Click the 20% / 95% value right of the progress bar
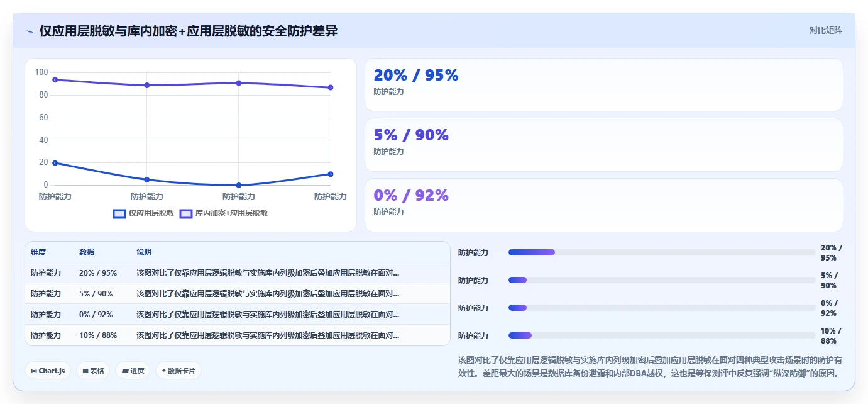Screen dimensions: 868x404 pyautogui.click(x=832, y=252)
